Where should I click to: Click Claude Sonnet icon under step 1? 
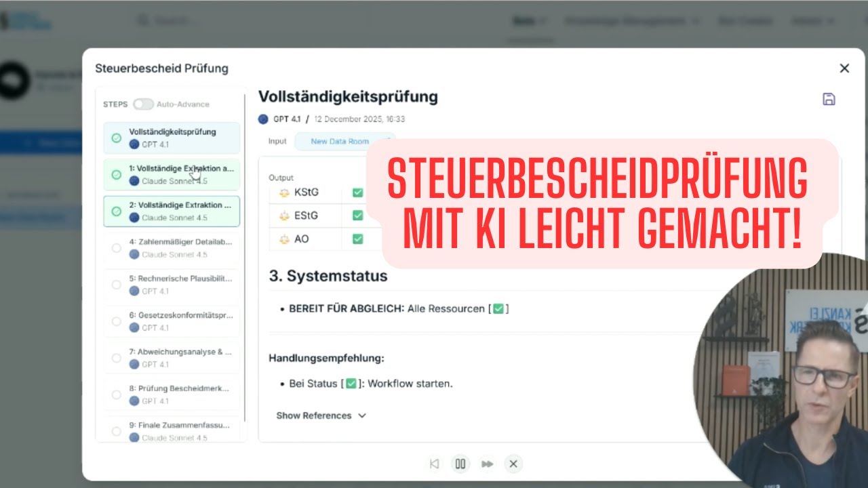[x=134, y=181]
